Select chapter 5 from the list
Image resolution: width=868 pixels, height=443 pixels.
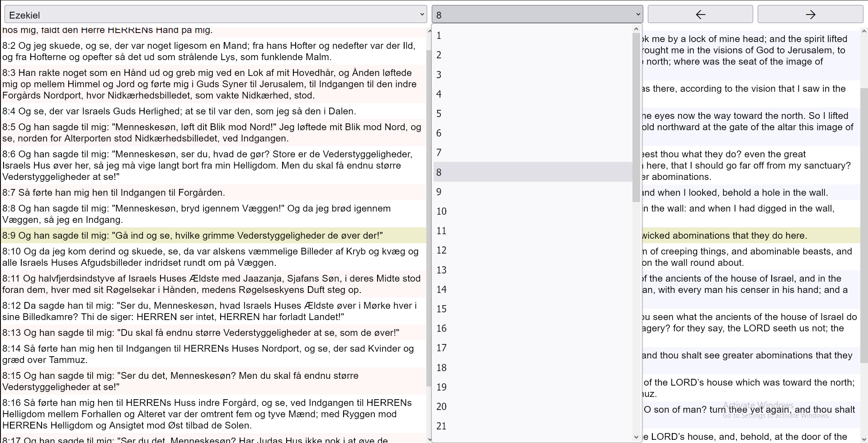click(533, 113)
